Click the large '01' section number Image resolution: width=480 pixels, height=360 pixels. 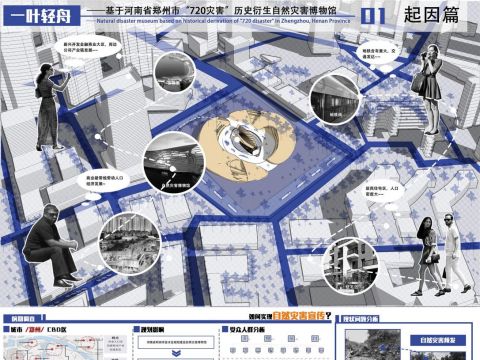[x=373, y=16]
